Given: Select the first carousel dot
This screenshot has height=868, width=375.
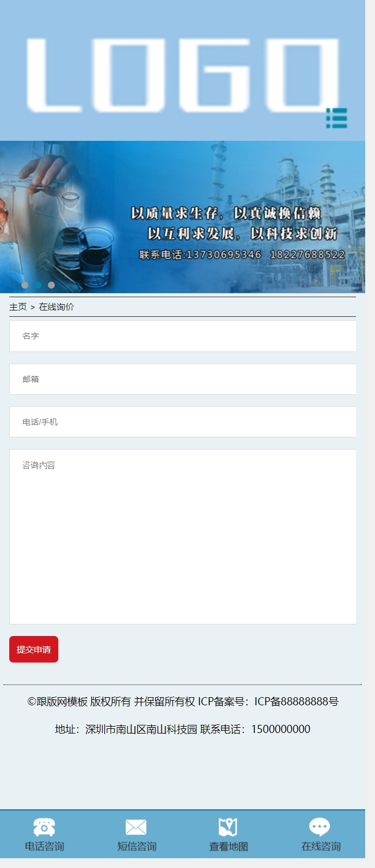Looking at the screenshot, I should (x=25, y=285).
